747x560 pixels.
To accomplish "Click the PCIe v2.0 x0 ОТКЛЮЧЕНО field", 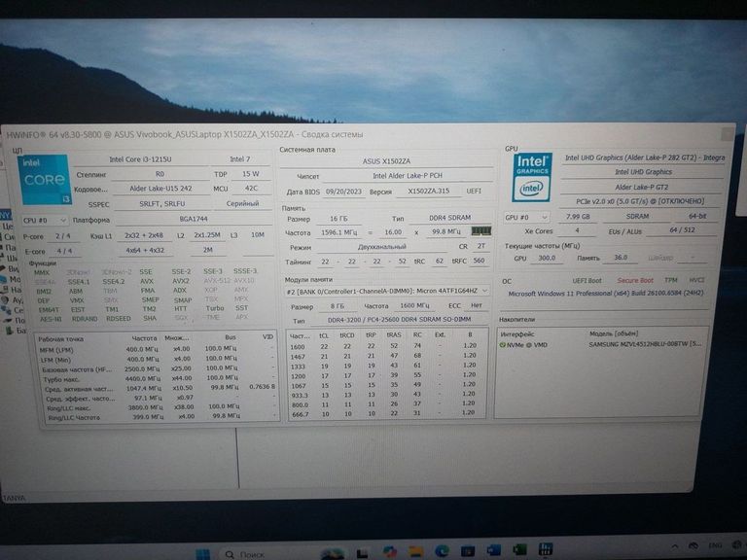I will 640,201.
